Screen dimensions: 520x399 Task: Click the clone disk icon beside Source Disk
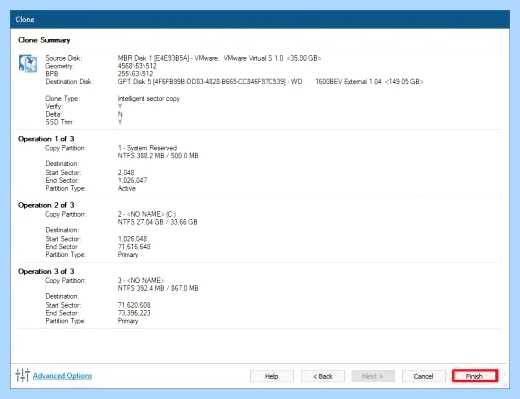[x=28, y=63]
